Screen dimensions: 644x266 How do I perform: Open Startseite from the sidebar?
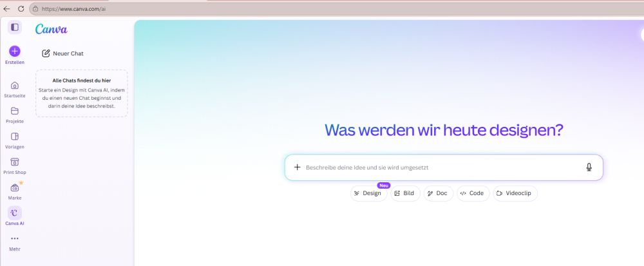point(15,90)
